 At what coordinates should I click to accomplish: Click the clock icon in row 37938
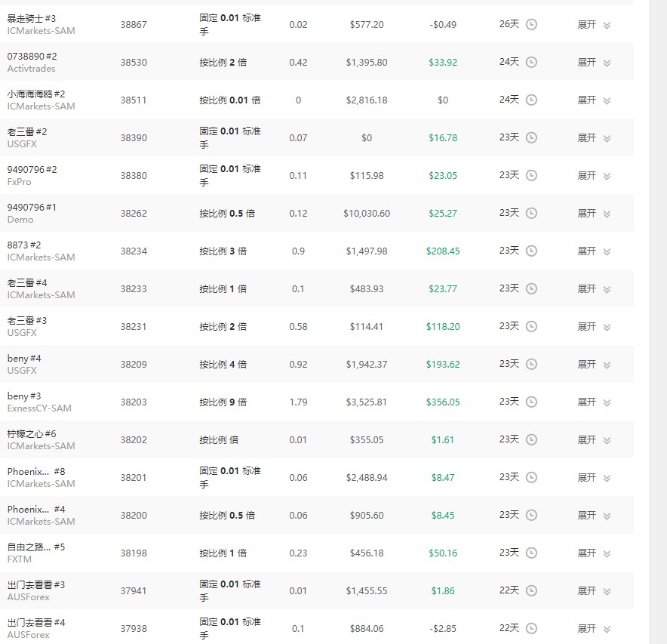531,628
